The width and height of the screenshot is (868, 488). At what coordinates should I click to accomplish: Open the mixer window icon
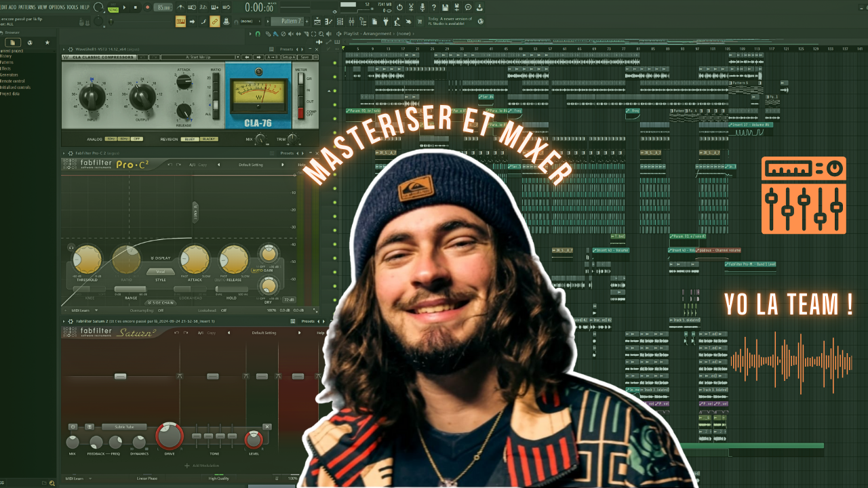pyautogui.click(x=351, y=22)
